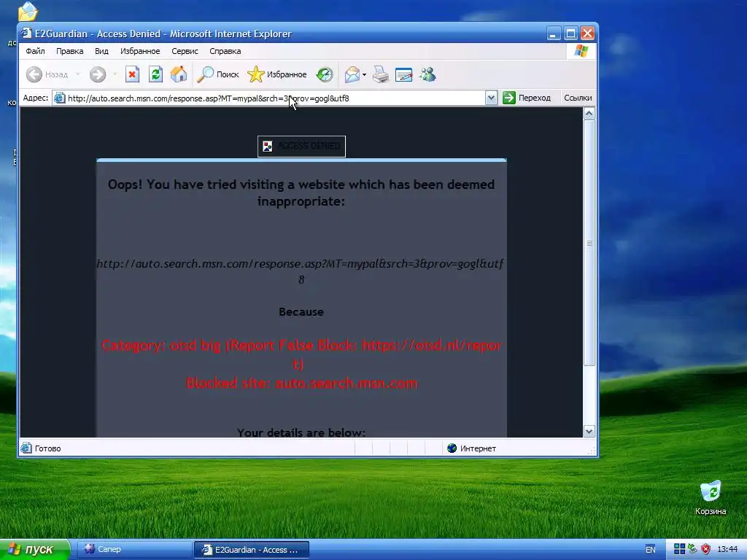The height and width of the screenshot is (560, 747).
Task: Open the Сервис menu
Action: pos(185,51)
